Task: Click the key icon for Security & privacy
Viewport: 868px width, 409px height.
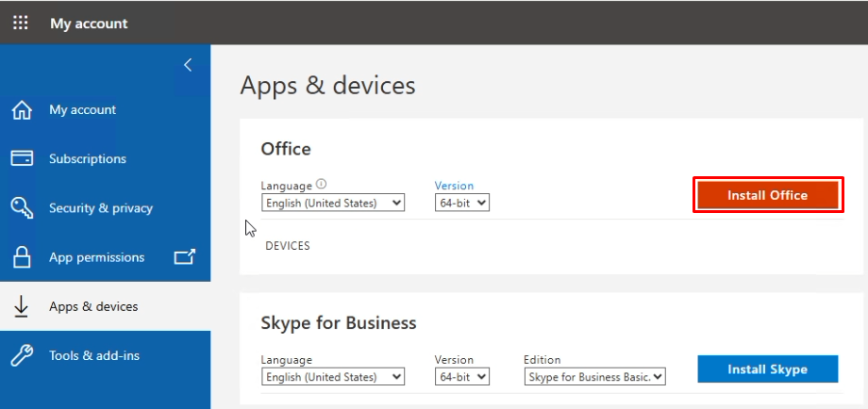Action: point(22,208)
